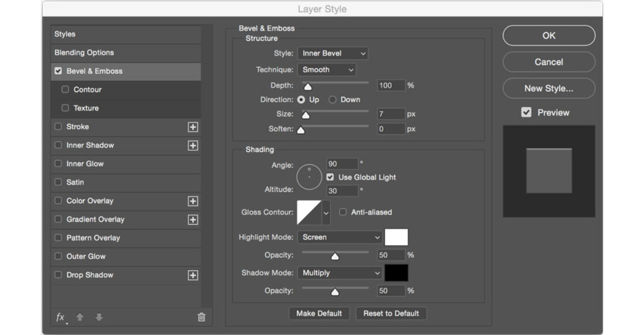Add another Inner Shadow with plus icon
The image size is (644, 335).
[x=193, y=146]
